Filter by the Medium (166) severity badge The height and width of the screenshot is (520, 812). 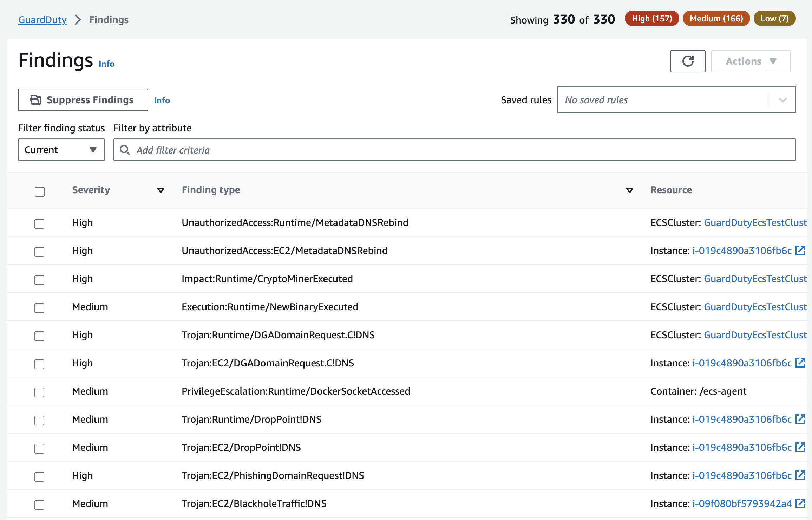(716, 19)
